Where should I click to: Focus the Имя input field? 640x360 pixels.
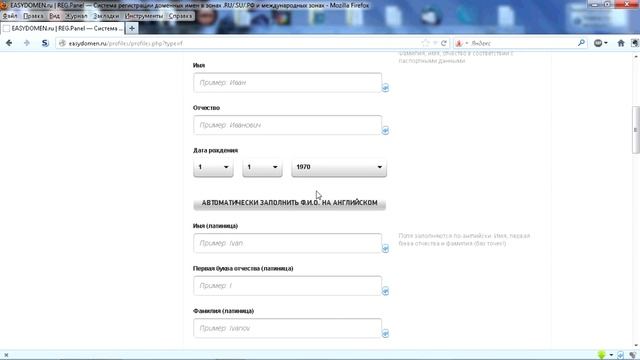tap(287, 83)
